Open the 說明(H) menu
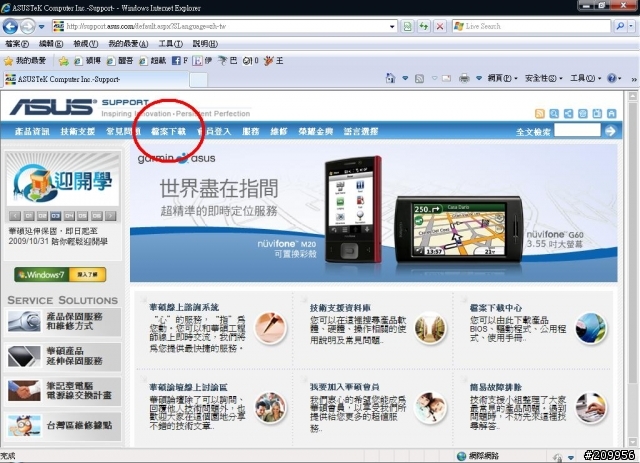Viewport: 640px width, 463px height. (205, 44)
